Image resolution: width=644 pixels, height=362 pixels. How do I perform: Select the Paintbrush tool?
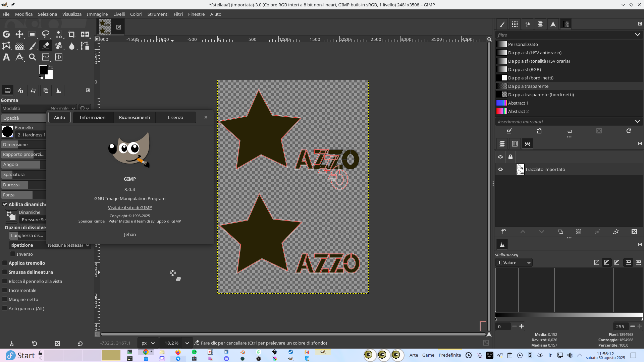click(33, 46)
